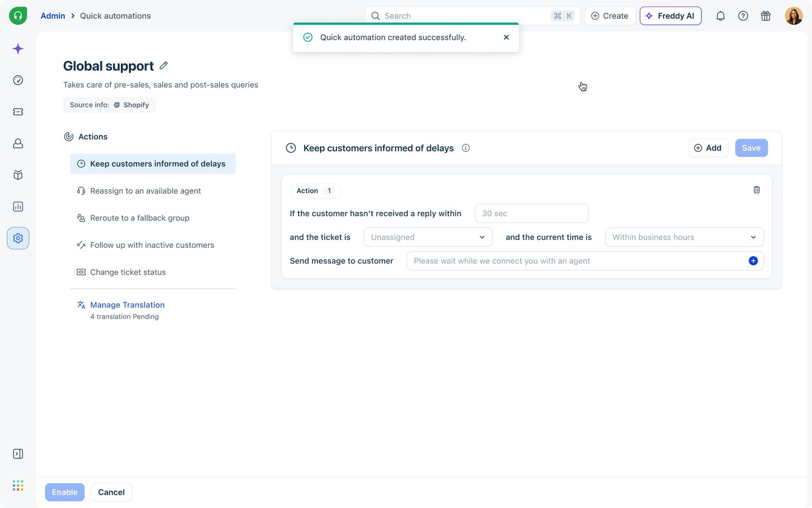
Task: Open the Admin settings gear icon
Action: 18,238
